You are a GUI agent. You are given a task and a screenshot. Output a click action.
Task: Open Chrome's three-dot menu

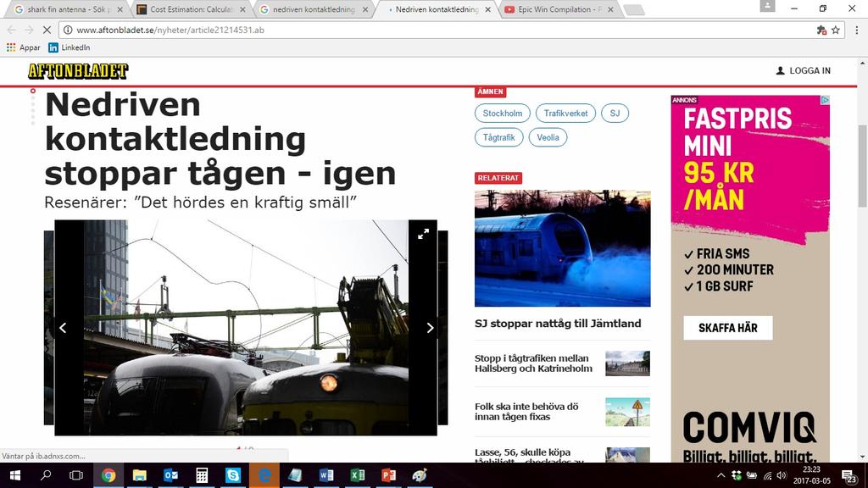coord(857,30)
